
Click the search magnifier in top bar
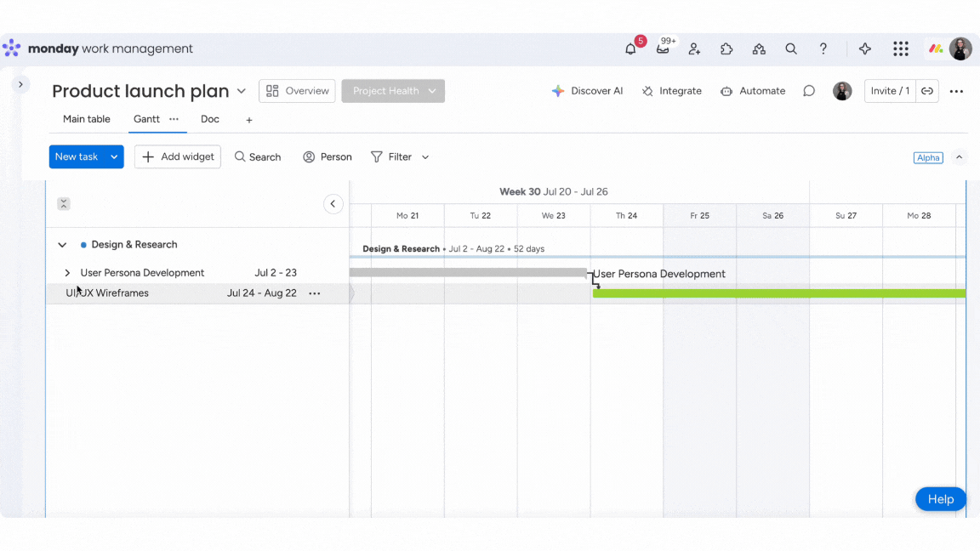[x=791, y=49]
